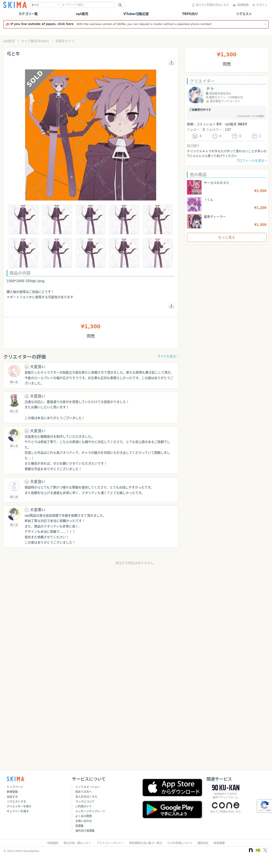The width and height of the screenshot is (272, 868).
Task: Click ギャラリーを探す in the footer
Action: coord(18,811)
